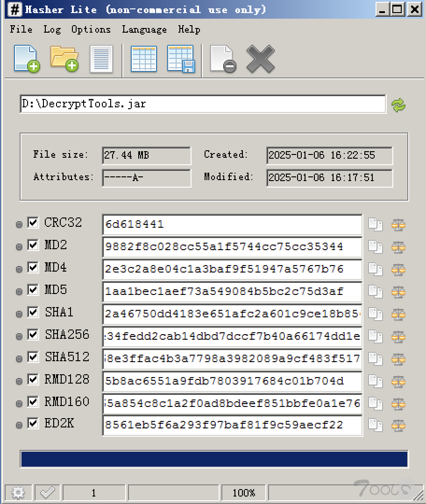Click the gear settings icon in status bar

coord(18,492)
